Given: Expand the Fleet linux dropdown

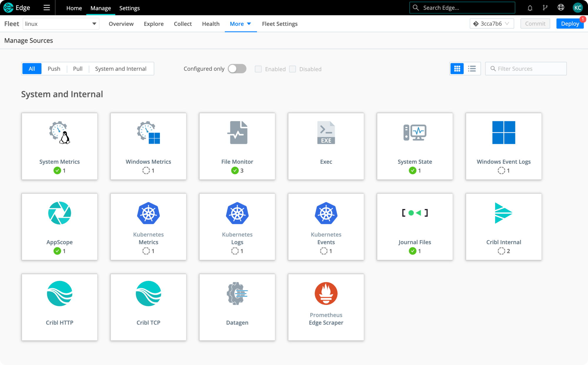Looking at the screenshot, I should (x=61, y=24).
